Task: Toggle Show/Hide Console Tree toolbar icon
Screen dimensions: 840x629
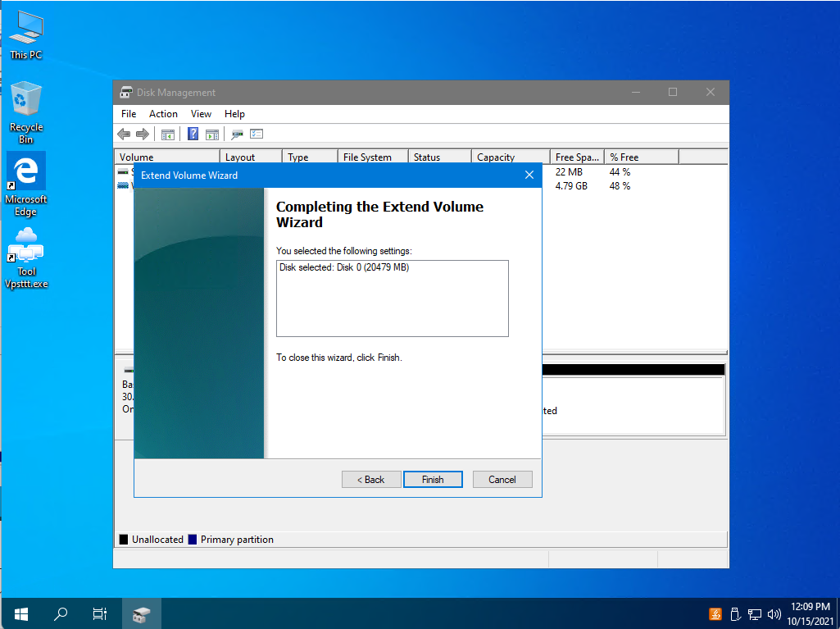Action: [168, 134]
